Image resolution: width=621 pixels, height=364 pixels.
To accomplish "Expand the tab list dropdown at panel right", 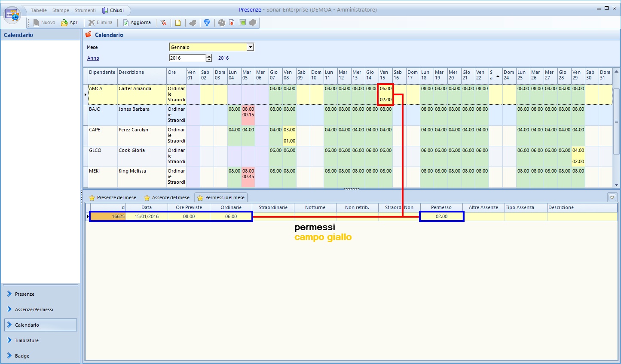I will [612, 197].
